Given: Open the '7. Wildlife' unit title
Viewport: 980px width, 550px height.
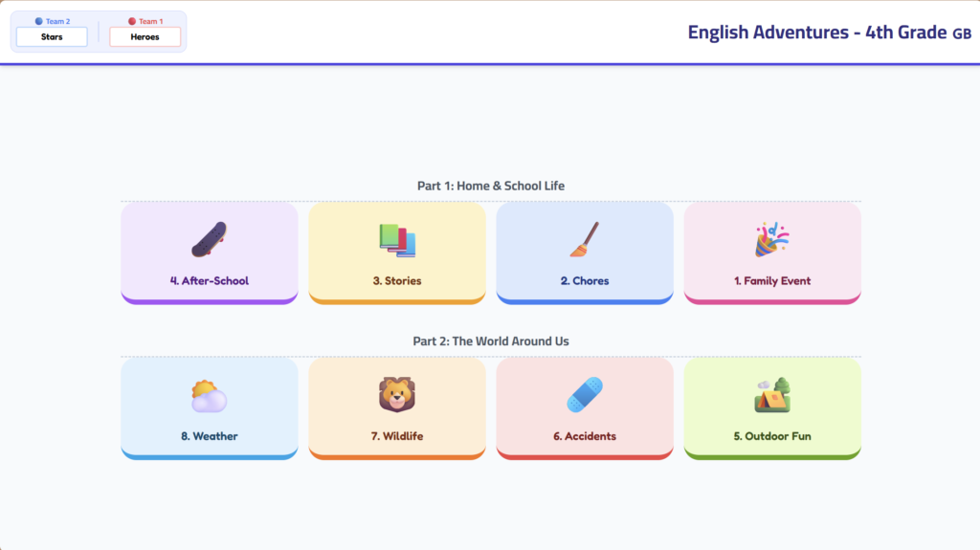Looking at the screenshot, I should coord(397,436).
